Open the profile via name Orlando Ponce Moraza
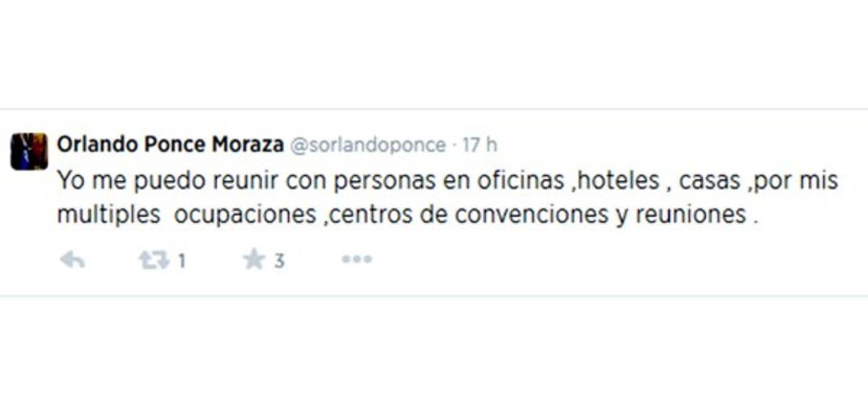Viewport: 868px width, 396px height. (170, 145)
